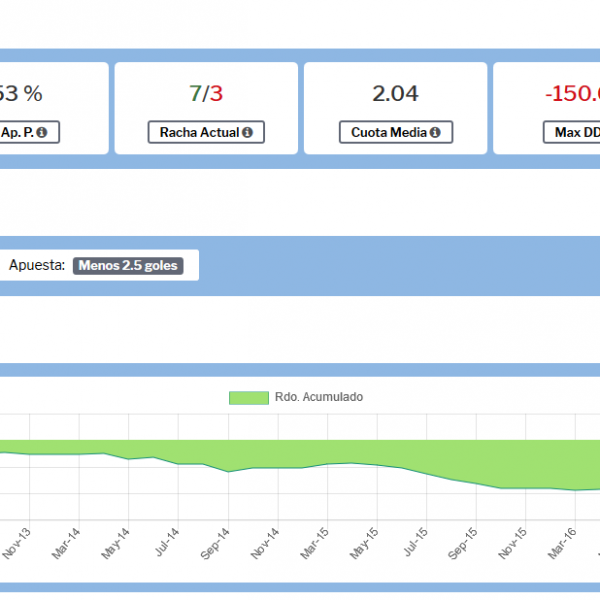Click the Jul-15 axis label
Viewport: 600px width, 600px height.
pos(415,542)
